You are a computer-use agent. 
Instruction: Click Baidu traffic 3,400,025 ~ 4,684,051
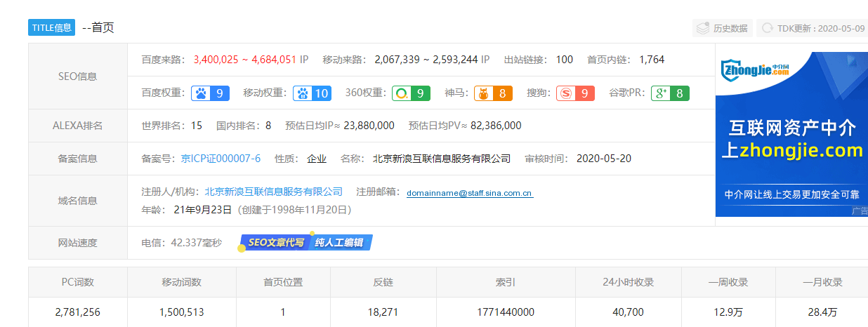click(244, 60)
